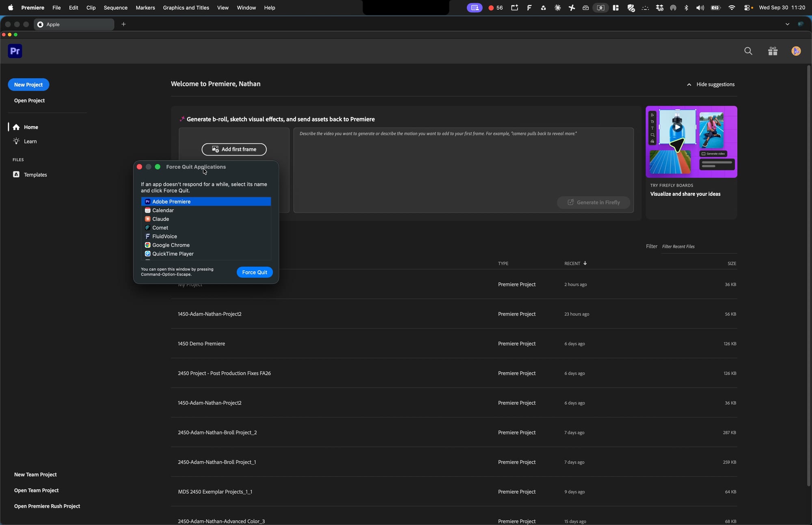Click the Filter Recent Files input field
This screenshot has width=812, height=525.
(699, 246)
